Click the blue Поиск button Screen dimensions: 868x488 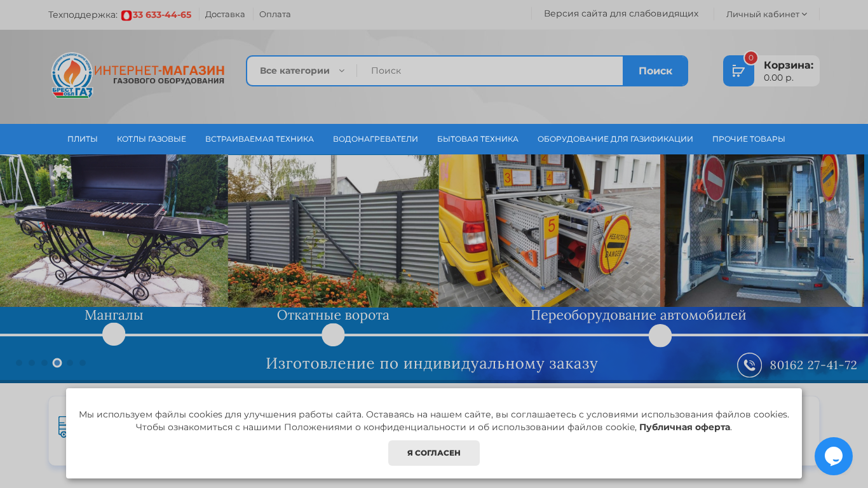pos(654,71)
